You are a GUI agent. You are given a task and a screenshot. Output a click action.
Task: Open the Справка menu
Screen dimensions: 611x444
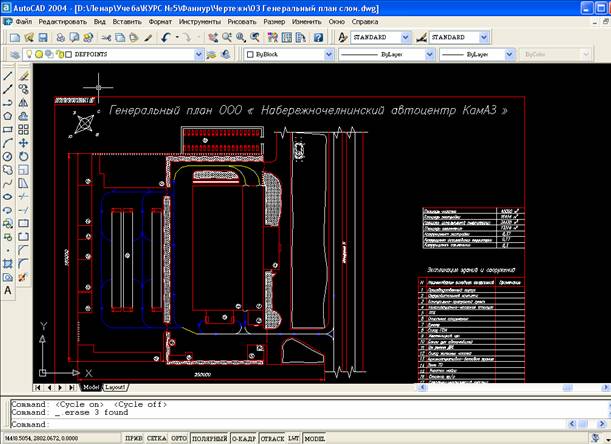(x=365, y=22)
